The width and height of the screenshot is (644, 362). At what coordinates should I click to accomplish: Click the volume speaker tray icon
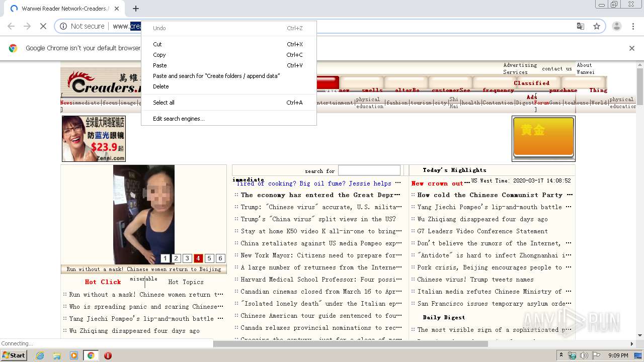pyautogui.click(x=584, y=355)
